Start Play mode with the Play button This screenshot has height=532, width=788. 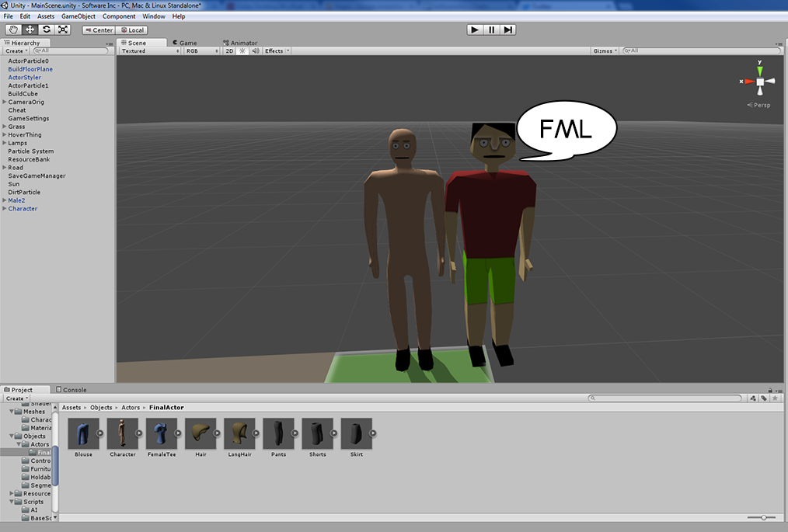click(x=475, y=30)
